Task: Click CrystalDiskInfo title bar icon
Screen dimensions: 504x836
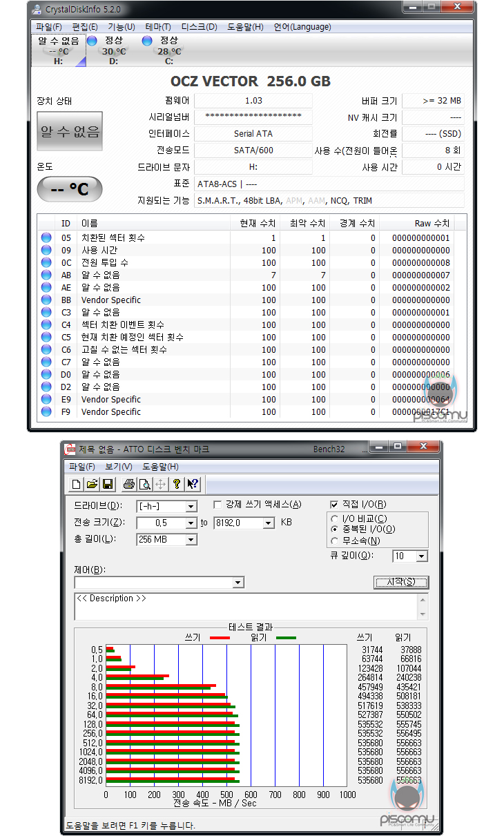Action: coord(37,9)
